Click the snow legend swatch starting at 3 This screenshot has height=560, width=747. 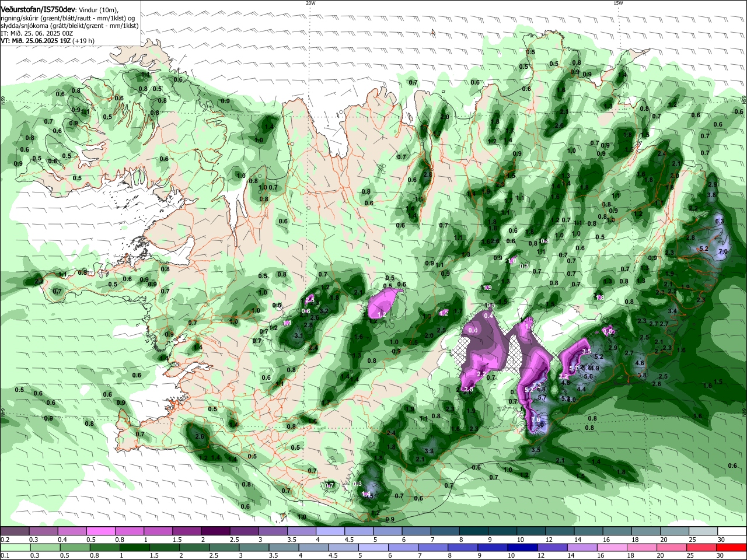(272, 531)
